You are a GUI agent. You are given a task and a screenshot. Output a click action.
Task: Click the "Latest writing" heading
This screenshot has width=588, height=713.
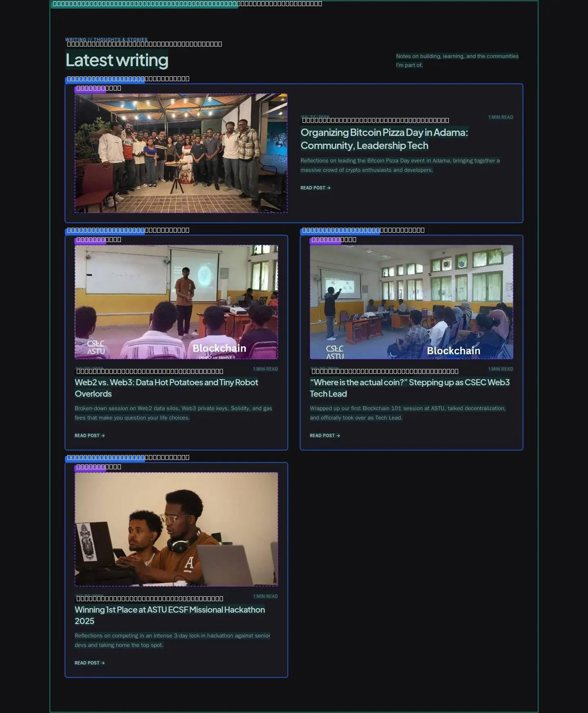[117, 60]
